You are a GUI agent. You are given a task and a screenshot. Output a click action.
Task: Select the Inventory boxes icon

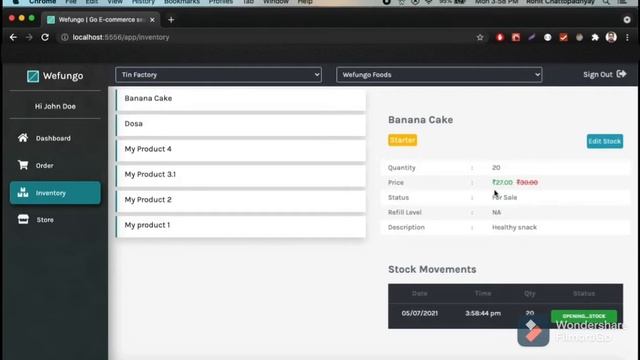click(23, 193)
